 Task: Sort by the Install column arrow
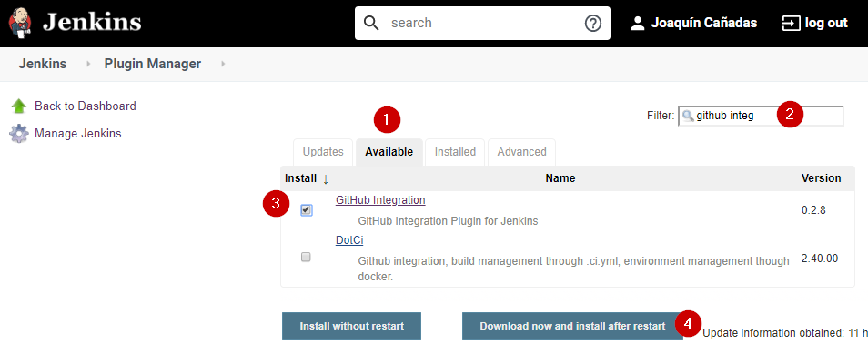click(x=326, y=179)
